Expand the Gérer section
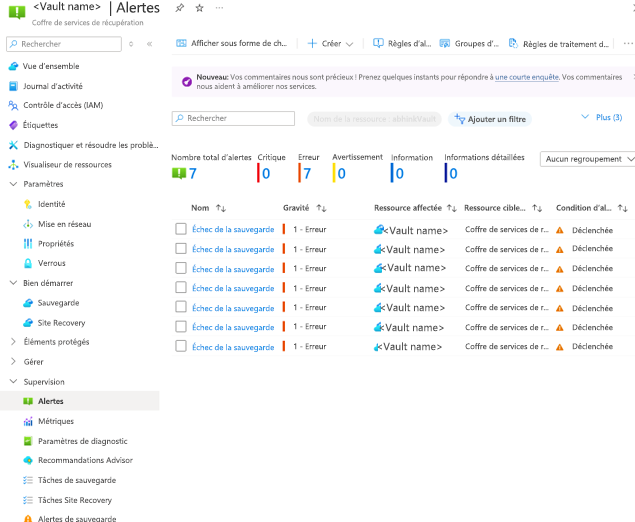This screenshot has height=522, width=635. [x=13, y=362]
